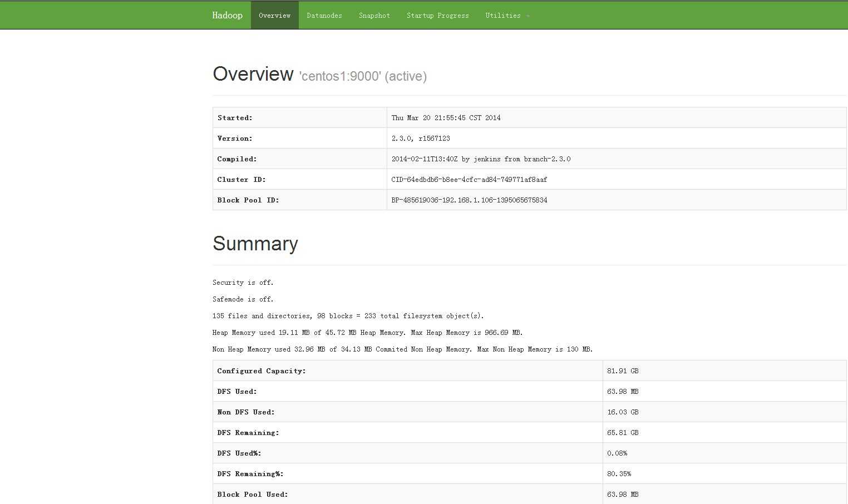Select the compiled value by jenkins from branch-2.3.0

[481, 159]
